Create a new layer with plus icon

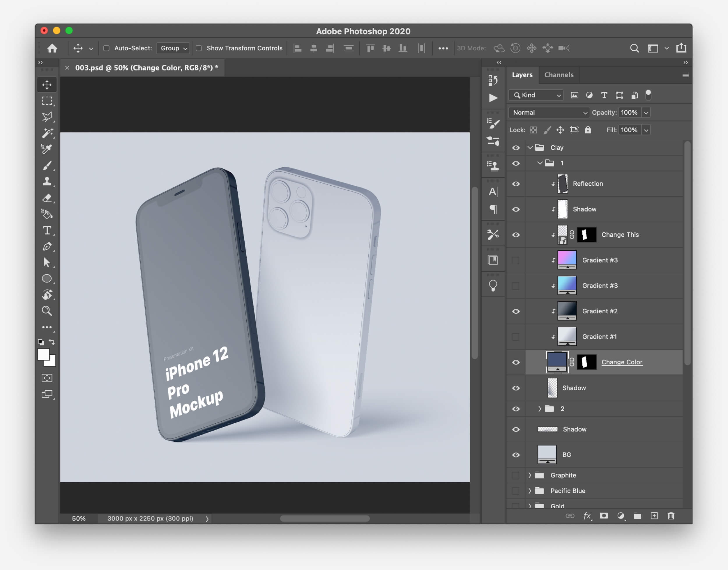[654, 516]
